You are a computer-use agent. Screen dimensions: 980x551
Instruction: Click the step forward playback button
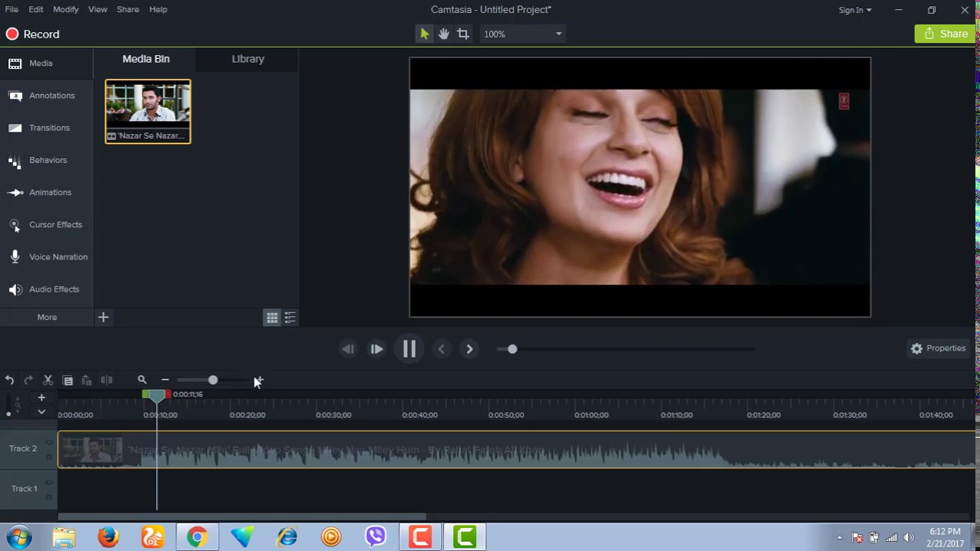pyautogui.click(x=377, y=349)
